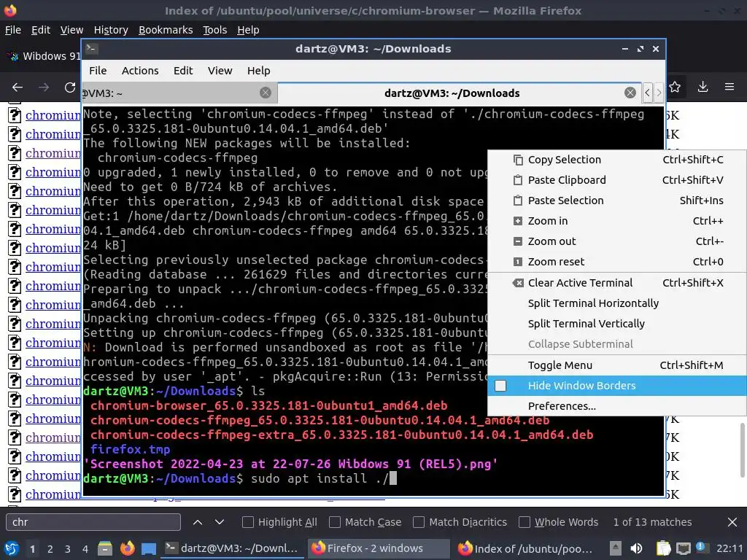
Task: Enable Match Diacritics option
Action: point(419,522)
